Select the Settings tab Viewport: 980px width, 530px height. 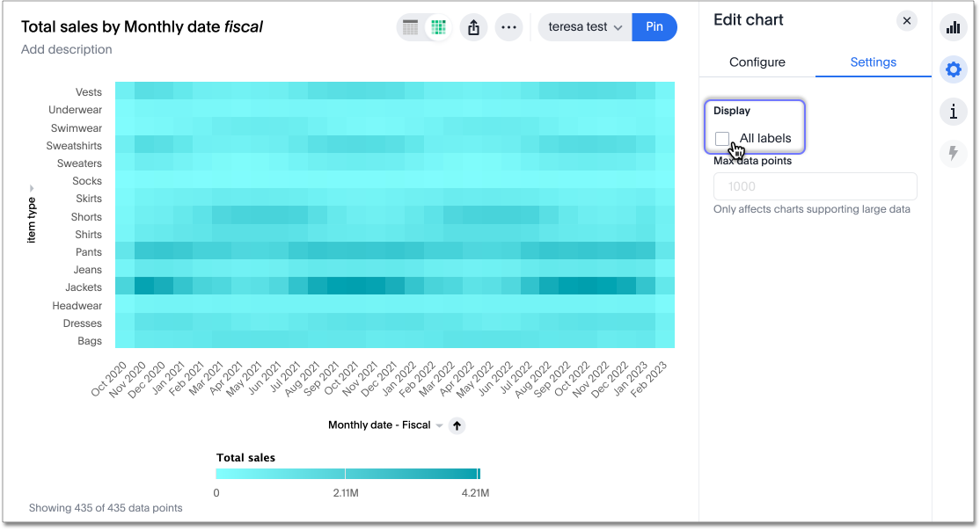[872, 62]
